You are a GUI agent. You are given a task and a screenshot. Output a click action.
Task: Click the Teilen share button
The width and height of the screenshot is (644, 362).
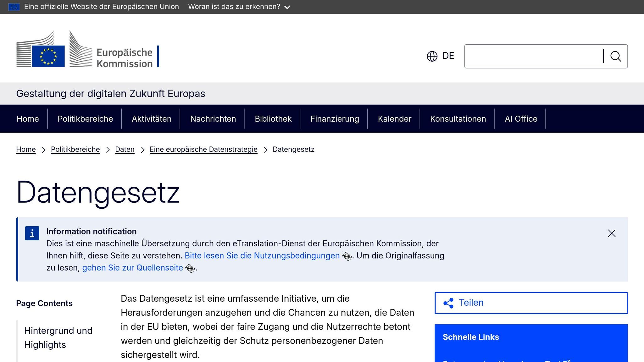point(531,303)
